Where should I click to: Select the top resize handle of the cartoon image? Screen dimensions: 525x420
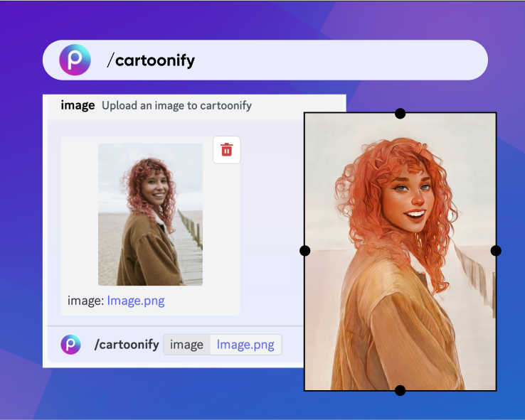click(401, 114)
